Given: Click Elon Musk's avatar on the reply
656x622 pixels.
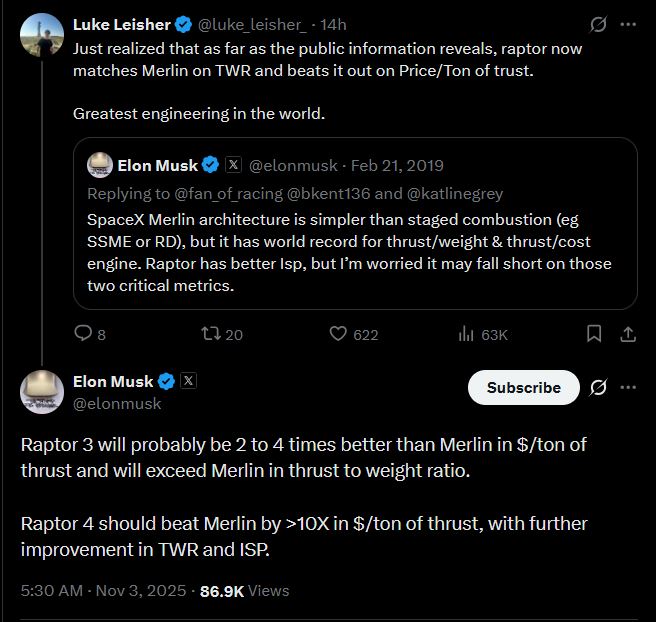Looking at the screenshot, I should coord(42,391).
